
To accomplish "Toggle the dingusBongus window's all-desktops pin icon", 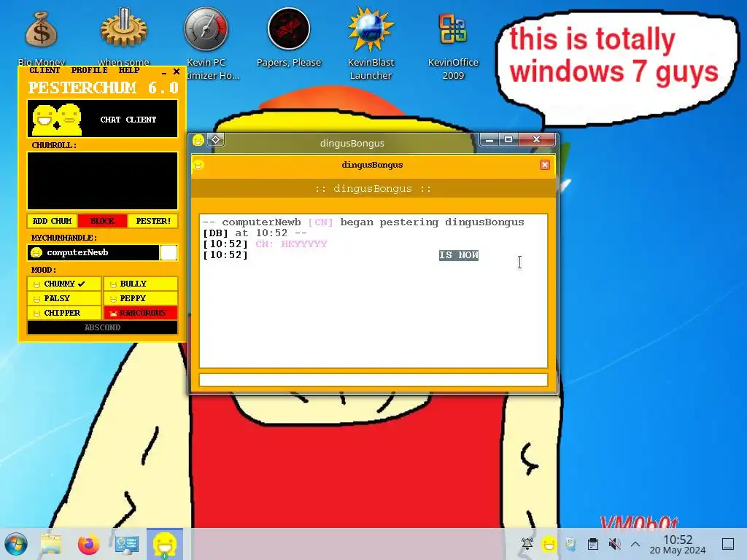I will point(215,140).
